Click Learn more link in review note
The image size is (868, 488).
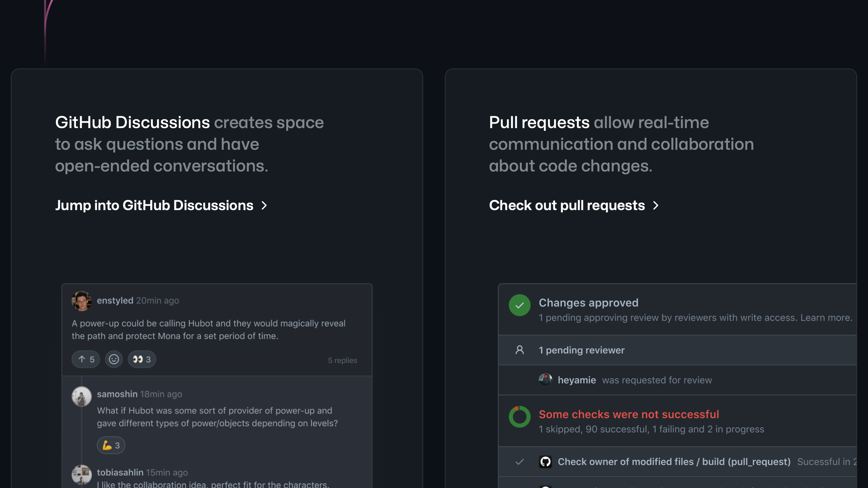826,318
